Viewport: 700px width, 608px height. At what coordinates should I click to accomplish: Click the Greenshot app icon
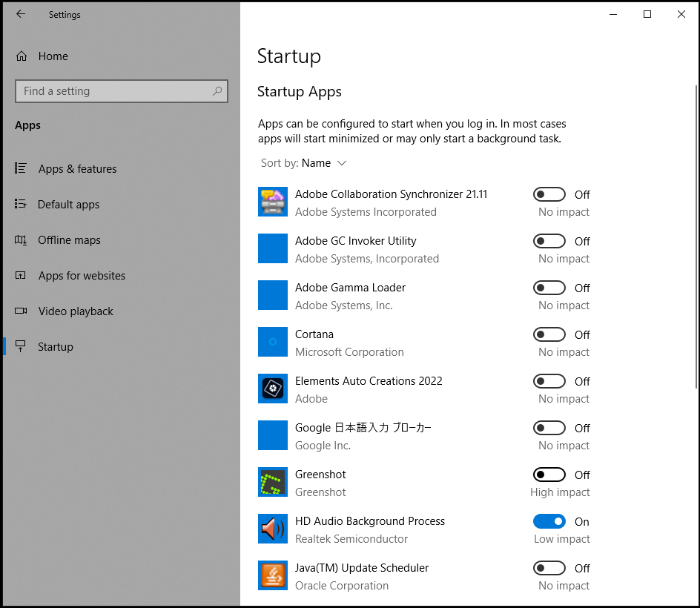(272, 483)
